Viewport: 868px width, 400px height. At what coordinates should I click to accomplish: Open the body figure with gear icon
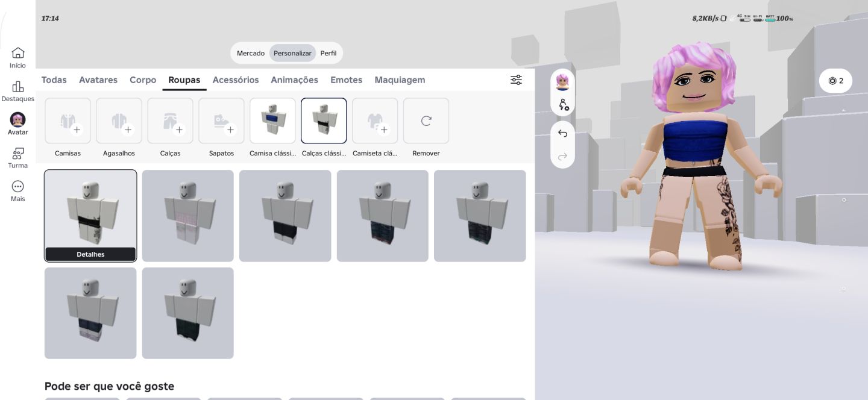562,105
